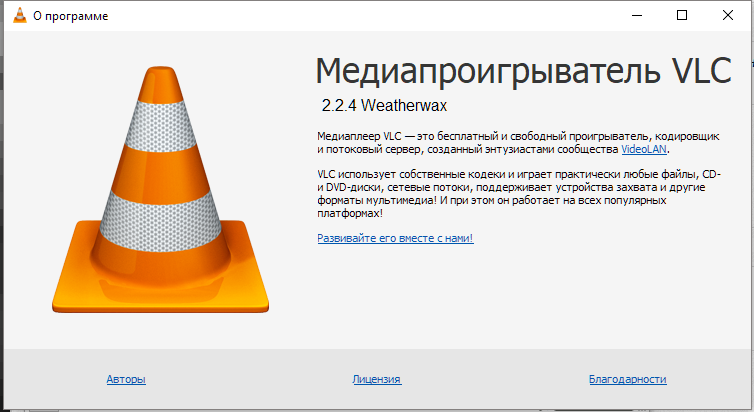Screen dimensions: 754x412
Task: Show the Авторы section
Action: click(126, 379)
